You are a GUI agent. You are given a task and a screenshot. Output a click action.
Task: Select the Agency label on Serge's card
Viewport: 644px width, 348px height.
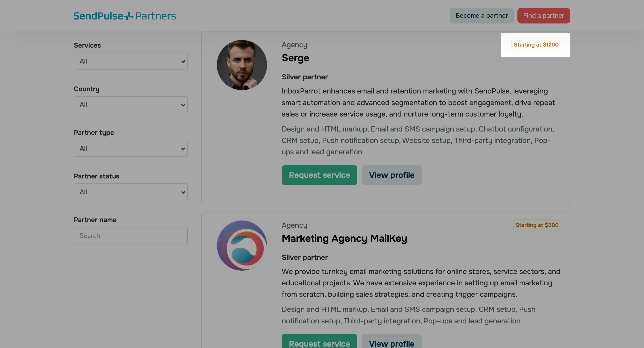click(x=294, y=45)
